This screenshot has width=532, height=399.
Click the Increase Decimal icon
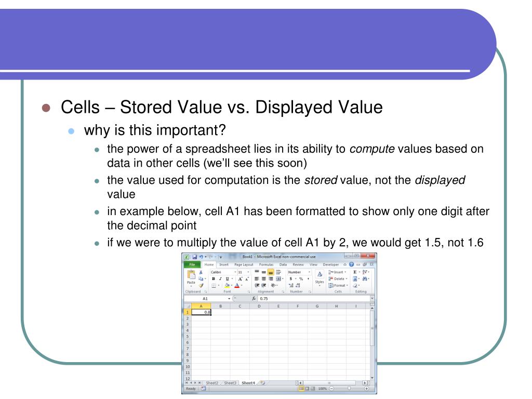[x=291, y=285]
